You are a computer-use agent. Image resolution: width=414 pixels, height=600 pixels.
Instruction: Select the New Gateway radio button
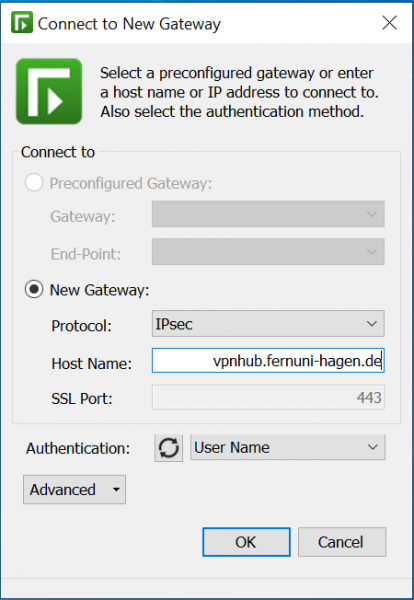click(x=34, y=290)
